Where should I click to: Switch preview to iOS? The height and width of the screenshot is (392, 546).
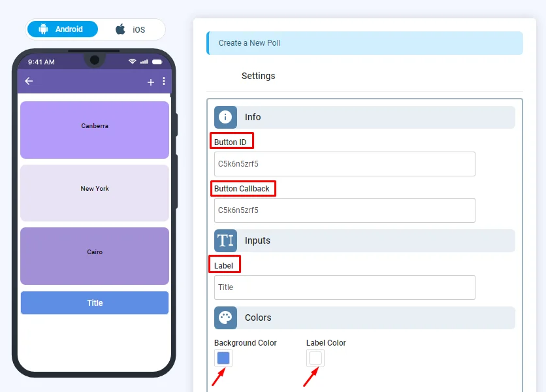pyautogui.click(x=131, y=29)
